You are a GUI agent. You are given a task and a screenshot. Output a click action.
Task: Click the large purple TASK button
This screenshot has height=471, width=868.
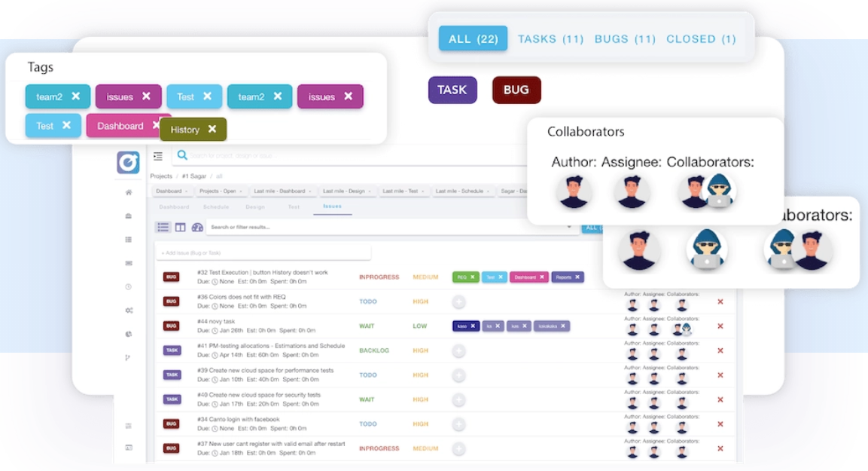pyautogui.click(x=452, y=90)
